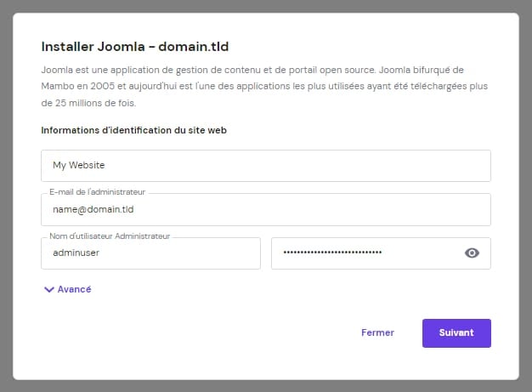Expand the Avancé chevron arrow
Image resolution: width=532 pixels, height=392 pixels.
(x=48, y=289)
